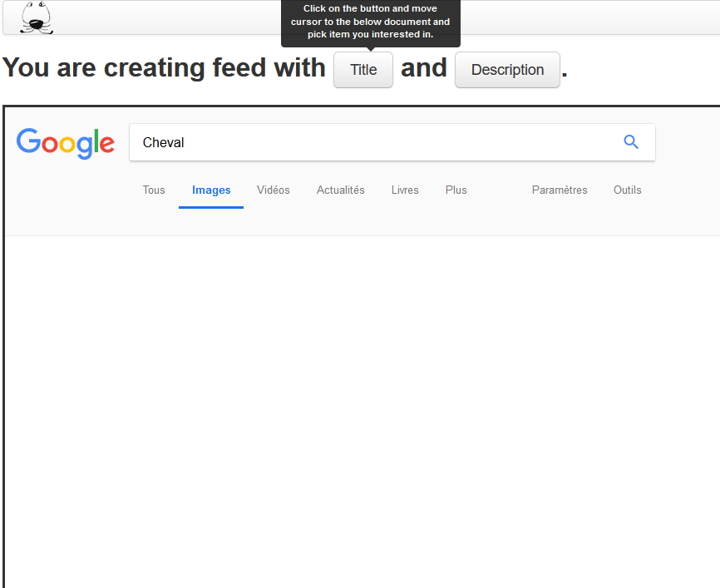Open the Paramètres dropdown
This screenshot has width=720, height=588.
tap(560, 190)
